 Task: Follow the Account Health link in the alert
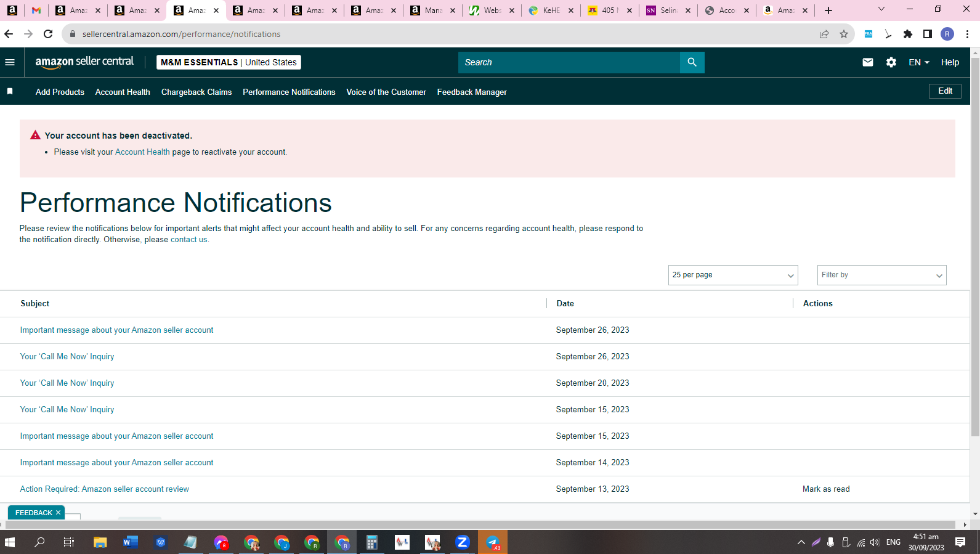click(x=142, y=152)
